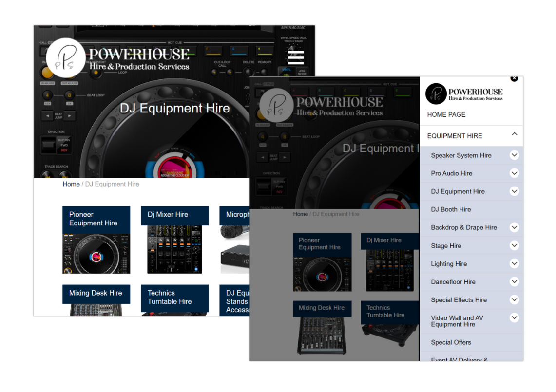Expand Dancefloor Hire submenu arrow
This screenshot has width=556, height=392.
click(x=514, y=282)
